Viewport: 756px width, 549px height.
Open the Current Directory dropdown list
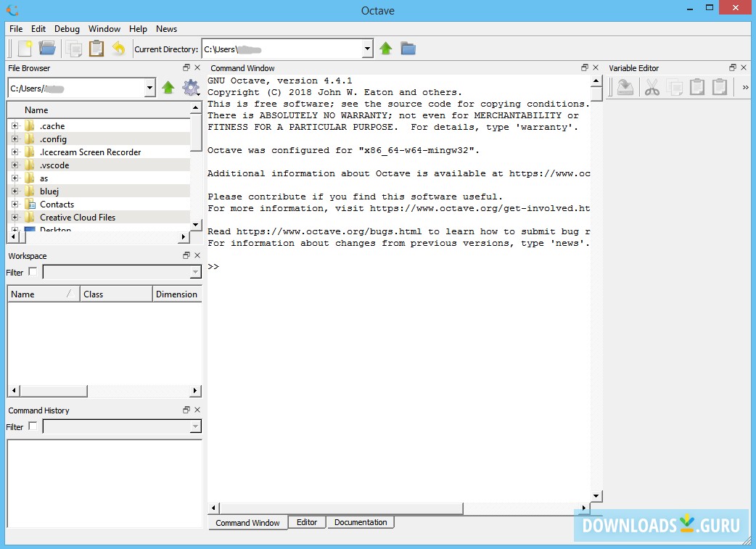[367, 49]
